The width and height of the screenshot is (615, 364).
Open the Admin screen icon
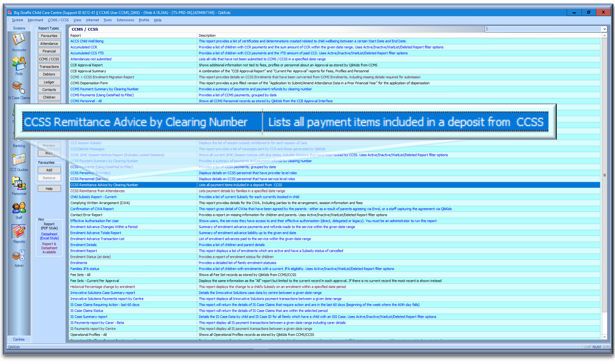(18, 256)
